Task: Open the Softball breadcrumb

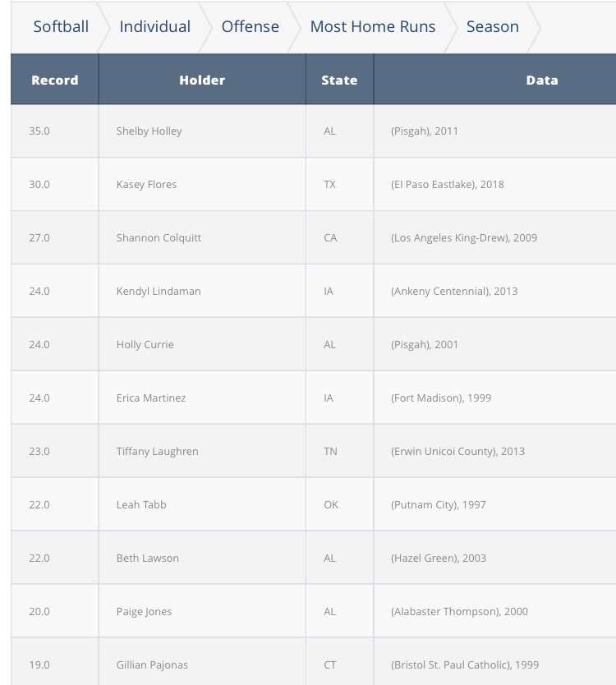Action: click(x=61, y=26)
